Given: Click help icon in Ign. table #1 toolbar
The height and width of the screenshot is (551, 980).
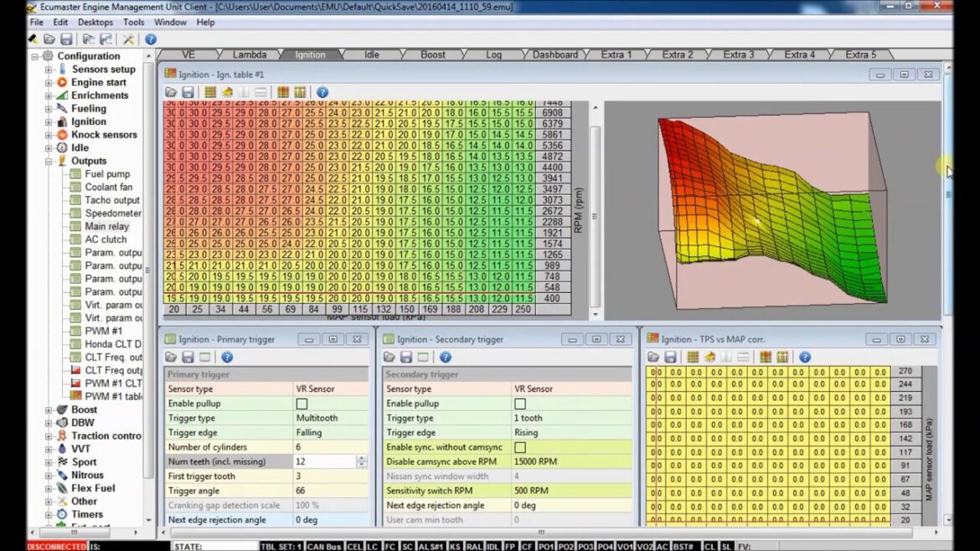Looking at the screenshot, I should 322,92.
